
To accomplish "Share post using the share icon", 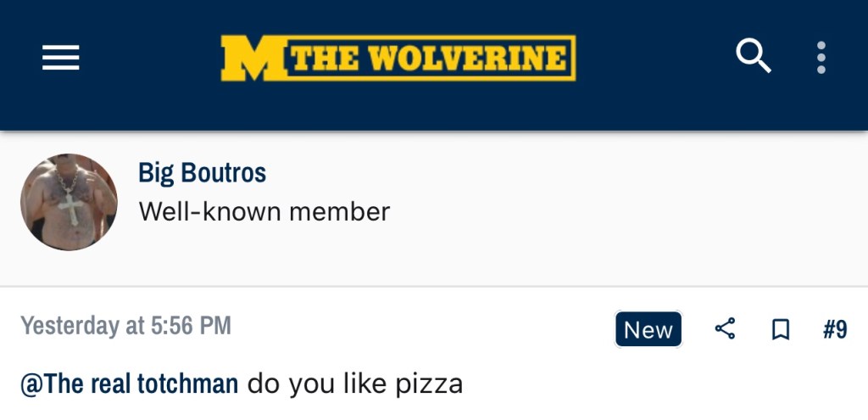I will pyautogui.click(x=725, y=329).
